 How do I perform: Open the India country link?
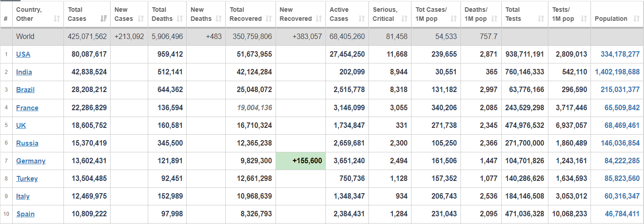click(x=24, y=72)
